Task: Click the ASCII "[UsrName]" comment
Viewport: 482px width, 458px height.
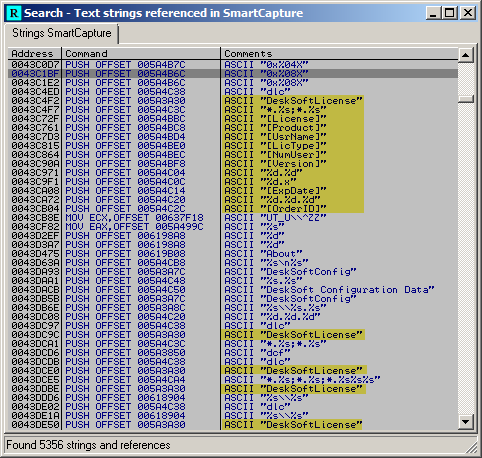Action: [x=275, y=137]
